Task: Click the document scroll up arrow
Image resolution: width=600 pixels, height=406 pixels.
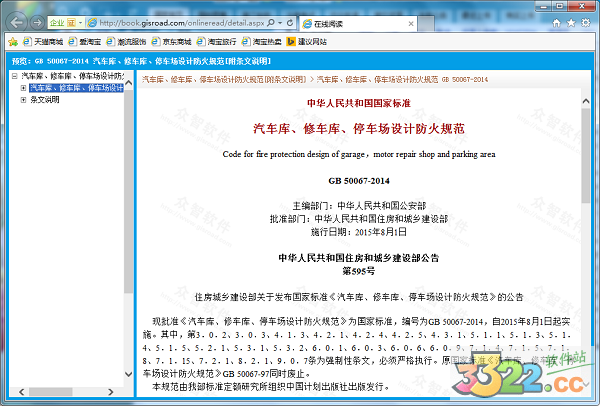Action: [x=585, y=101]
